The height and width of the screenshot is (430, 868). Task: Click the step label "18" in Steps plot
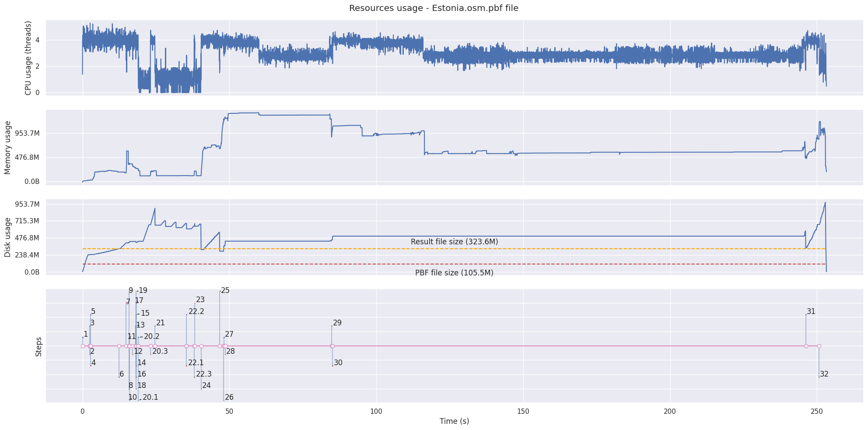(142, 386)
